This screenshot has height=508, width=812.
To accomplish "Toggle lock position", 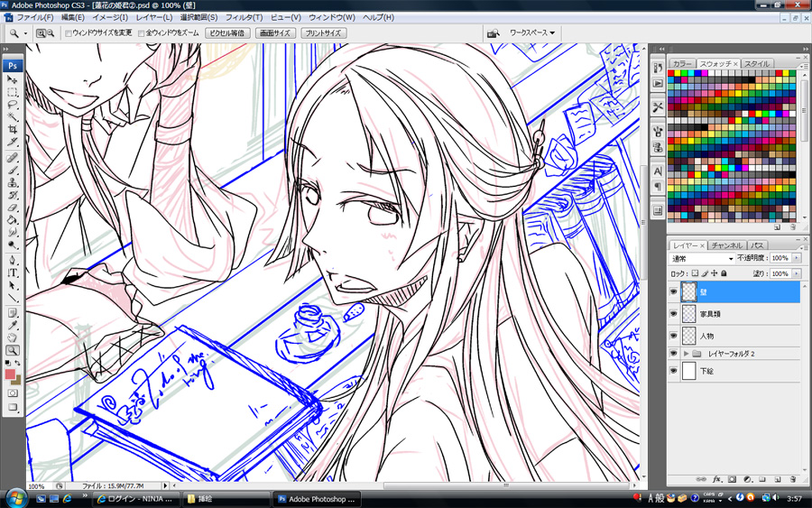I will [x=715, y=273].
